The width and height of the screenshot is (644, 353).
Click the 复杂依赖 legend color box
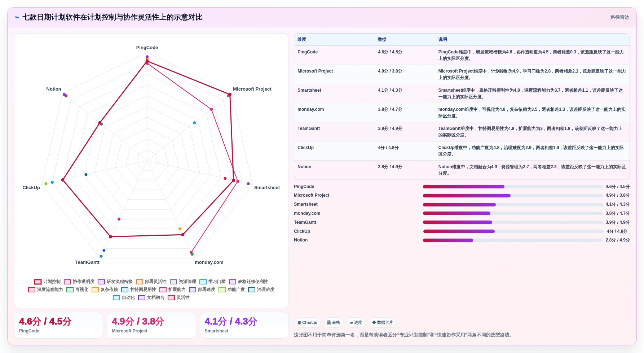pos(95,289)
